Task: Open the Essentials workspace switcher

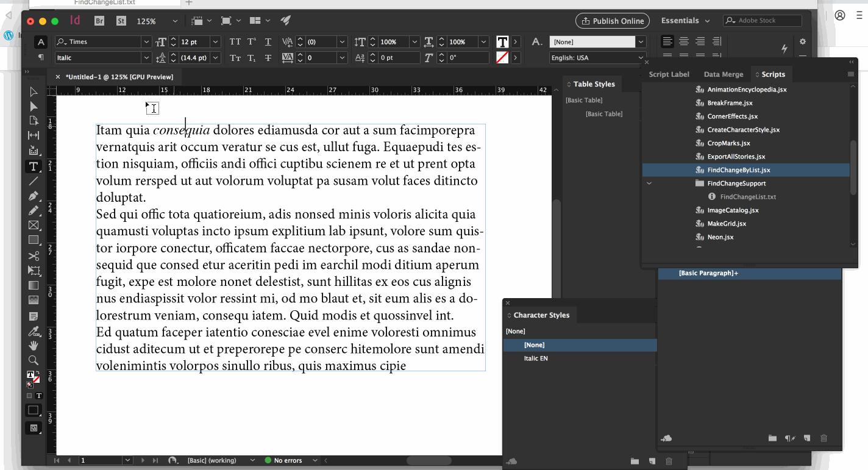Action: (x=685, y=21)
